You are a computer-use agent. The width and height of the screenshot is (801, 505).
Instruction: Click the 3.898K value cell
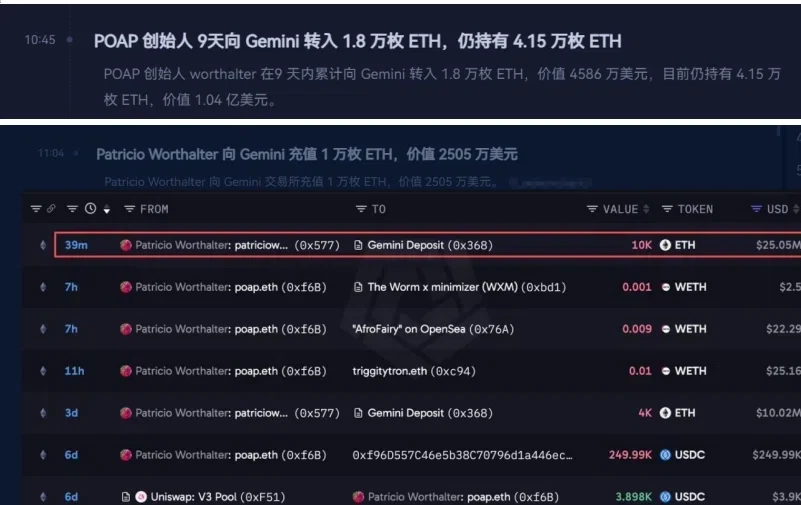pos(634,497)
